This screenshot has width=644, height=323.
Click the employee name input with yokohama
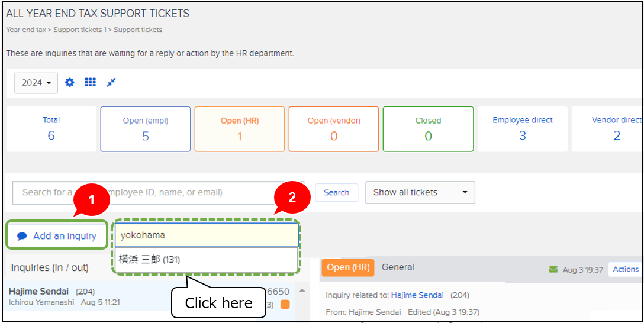(206, 235)
